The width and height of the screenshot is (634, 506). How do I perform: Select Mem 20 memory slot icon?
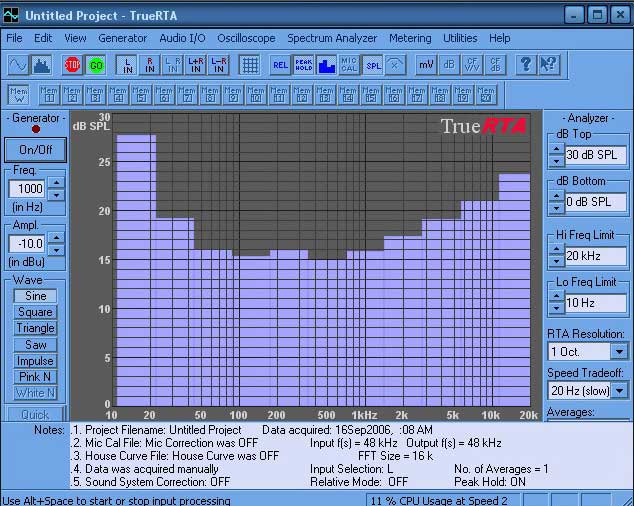pyautogui.click(x=486, y=95)
